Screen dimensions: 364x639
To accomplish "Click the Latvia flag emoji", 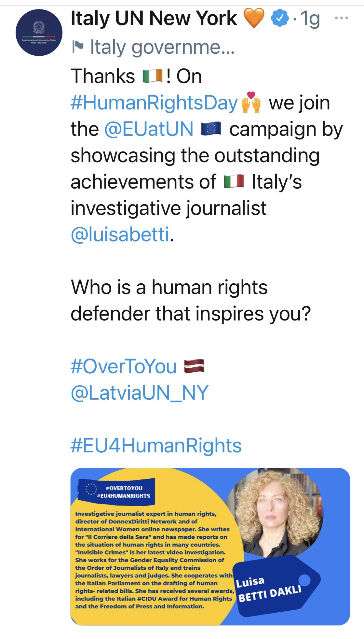I will click(194, 366).
